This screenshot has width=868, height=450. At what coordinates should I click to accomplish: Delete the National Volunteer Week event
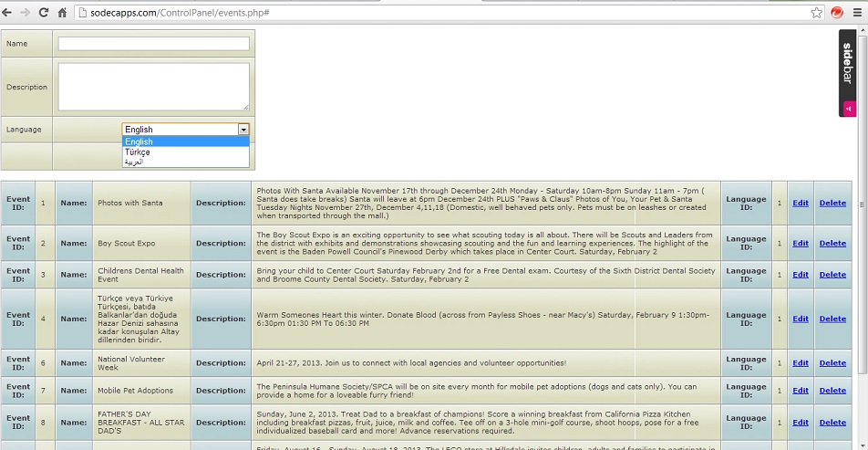[x=832, y=363]
